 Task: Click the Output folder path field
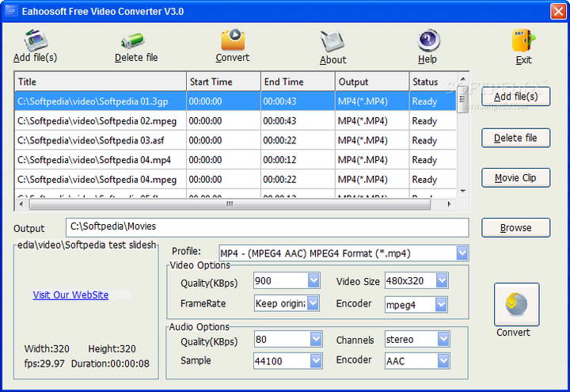tap(268, 228)
